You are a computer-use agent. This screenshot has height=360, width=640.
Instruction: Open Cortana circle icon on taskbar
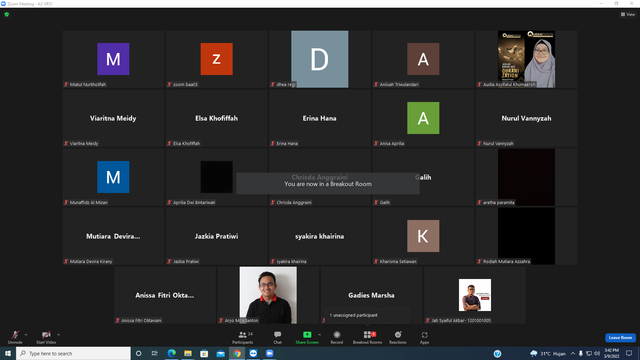(x=139, y=353)
